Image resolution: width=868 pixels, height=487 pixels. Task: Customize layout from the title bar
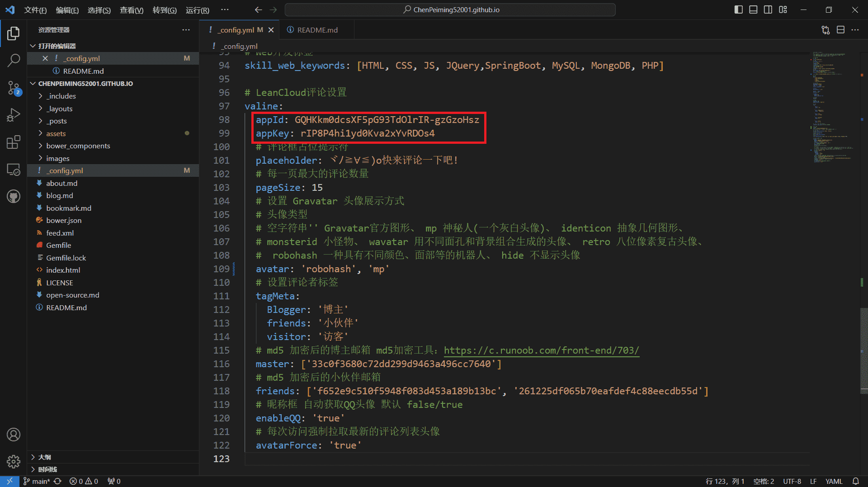pos(783,10)
